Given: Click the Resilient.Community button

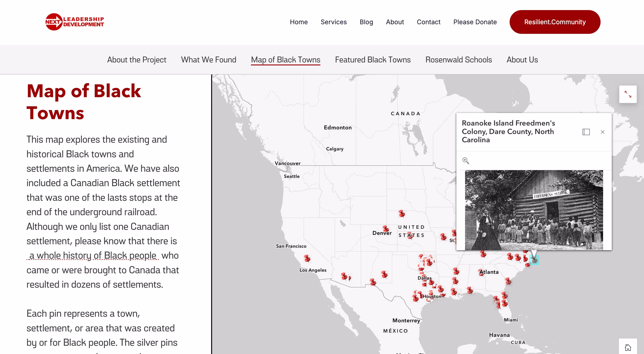Looking at the screenshot, I should point(555,22).
